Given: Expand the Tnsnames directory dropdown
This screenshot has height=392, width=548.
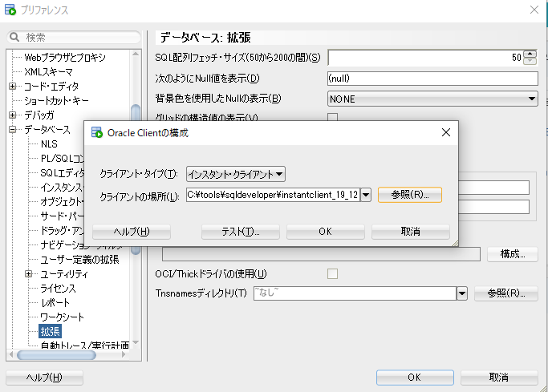Looking at the screenshot, I should (x=461, y=293).
